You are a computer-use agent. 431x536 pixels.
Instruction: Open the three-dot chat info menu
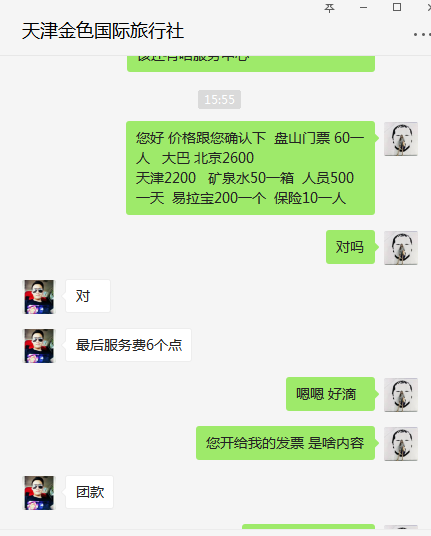pyautogui.click(x=422, y=35)
